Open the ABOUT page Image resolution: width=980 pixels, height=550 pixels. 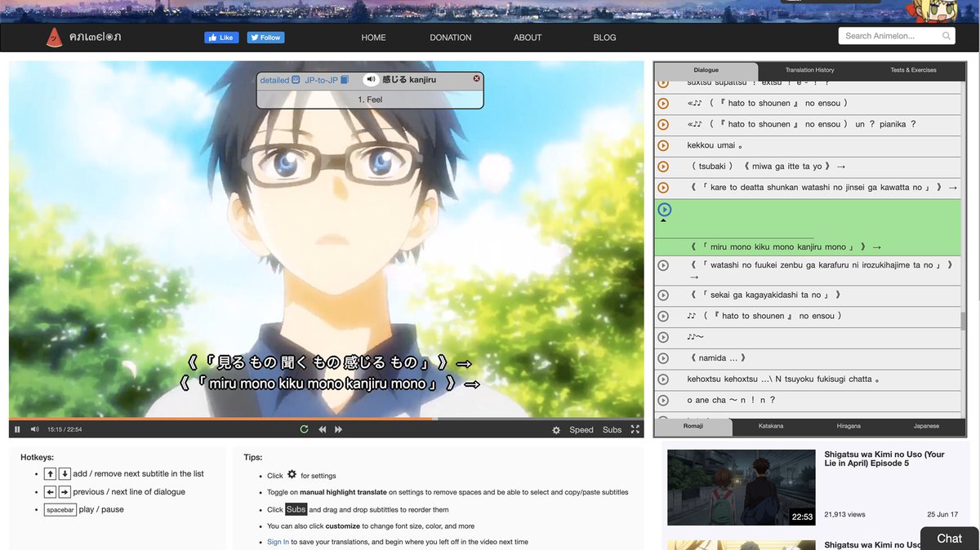(528, 38)
